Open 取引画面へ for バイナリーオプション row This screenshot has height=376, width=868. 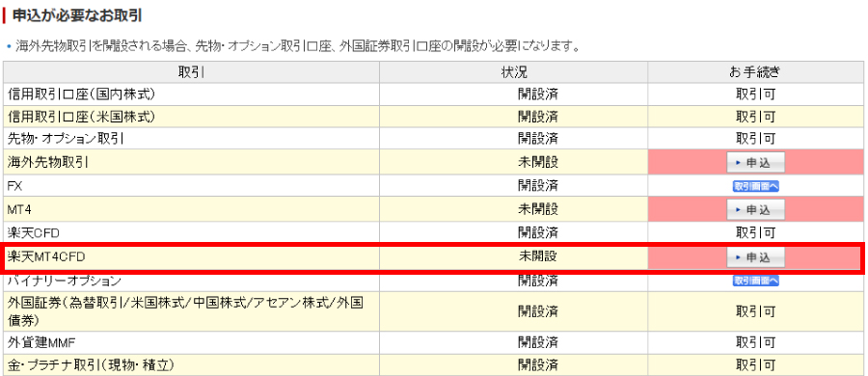pos(755,281)
